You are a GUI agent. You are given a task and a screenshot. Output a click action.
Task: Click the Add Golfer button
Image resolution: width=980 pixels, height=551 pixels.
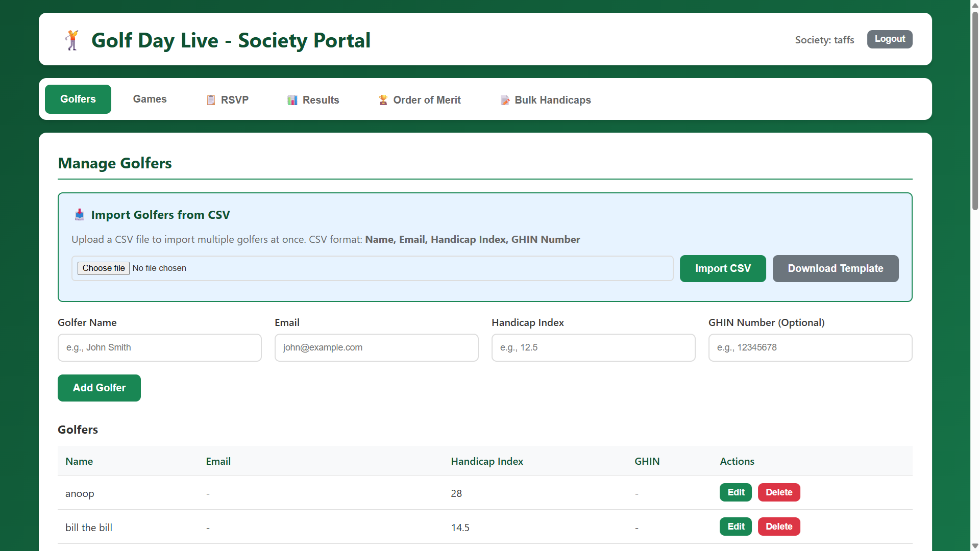pos(99,388)
